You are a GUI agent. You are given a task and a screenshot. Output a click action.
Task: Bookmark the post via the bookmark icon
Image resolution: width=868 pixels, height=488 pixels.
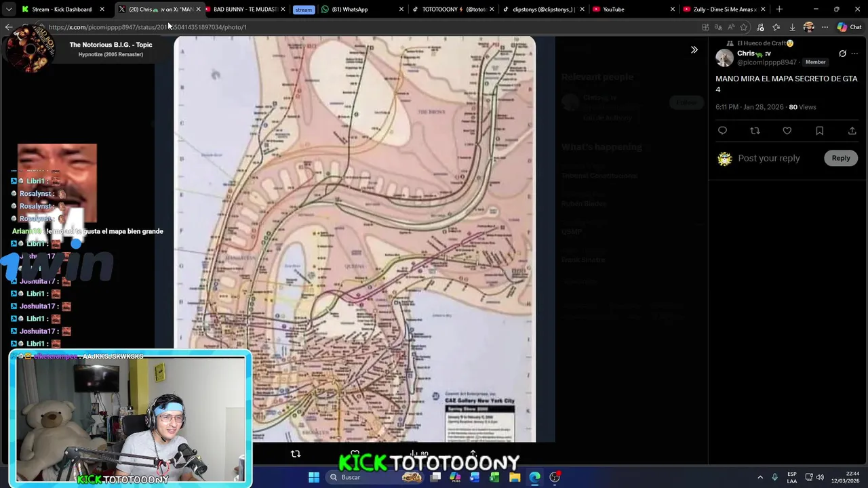(x=819, y=131)
